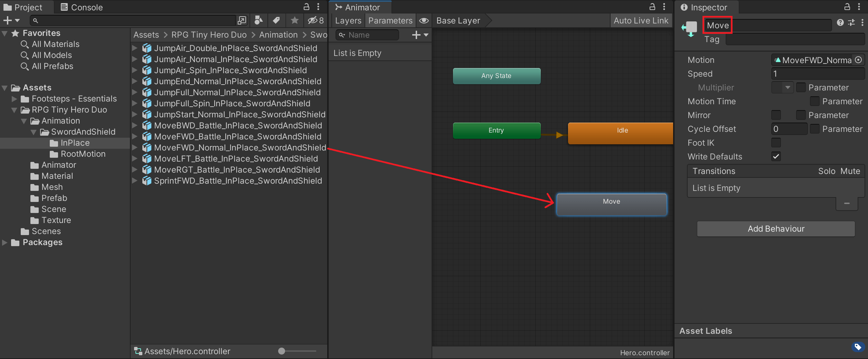Screen dimensions: 868x359
Task: Lock the Animator panel
Action: tap(652, 7)
